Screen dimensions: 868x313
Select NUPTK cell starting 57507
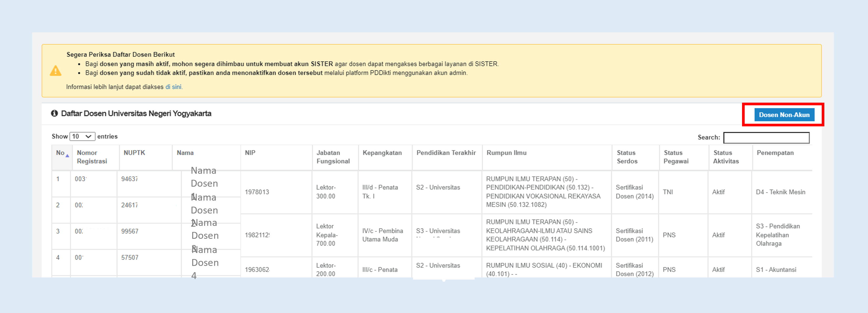pos(149,262)
